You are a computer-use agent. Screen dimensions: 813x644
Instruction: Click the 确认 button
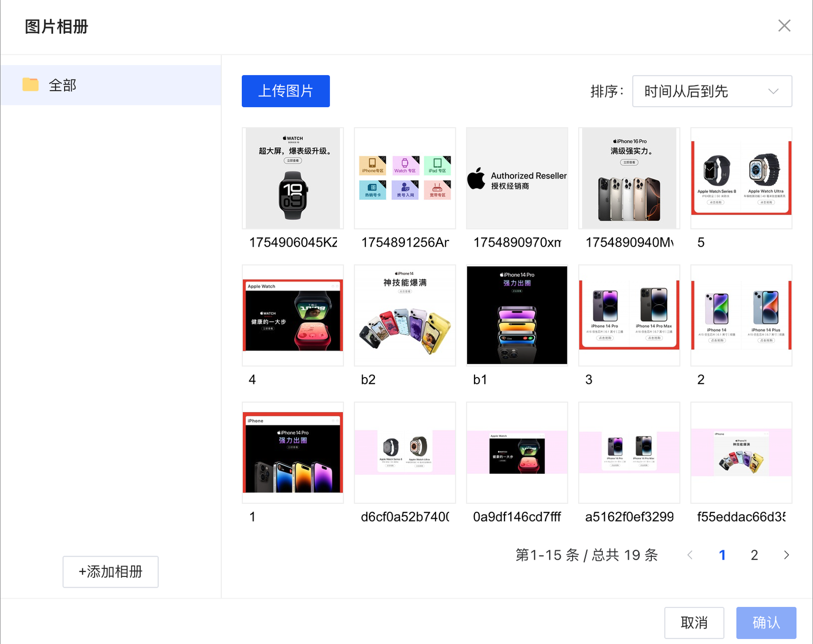click(x=766, y=623)
